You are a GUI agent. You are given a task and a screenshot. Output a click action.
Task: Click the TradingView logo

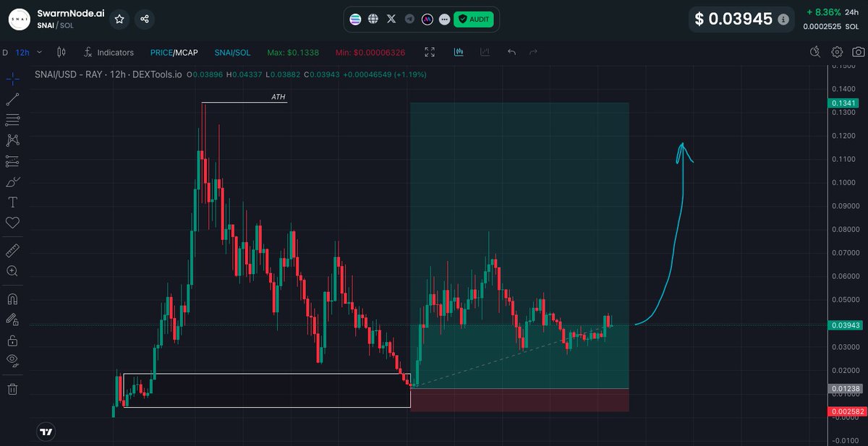(x=46, y=432)
